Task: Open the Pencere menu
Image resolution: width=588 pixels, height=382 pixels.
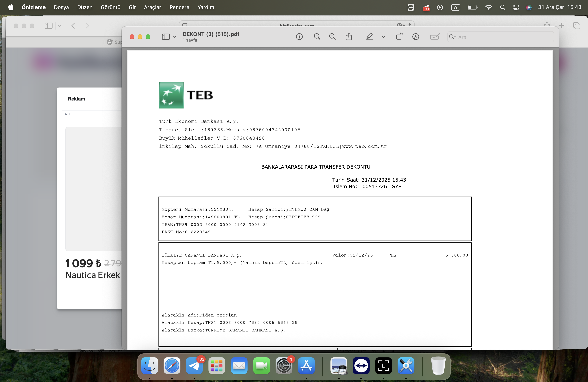Action: click(x=179, y=7)
